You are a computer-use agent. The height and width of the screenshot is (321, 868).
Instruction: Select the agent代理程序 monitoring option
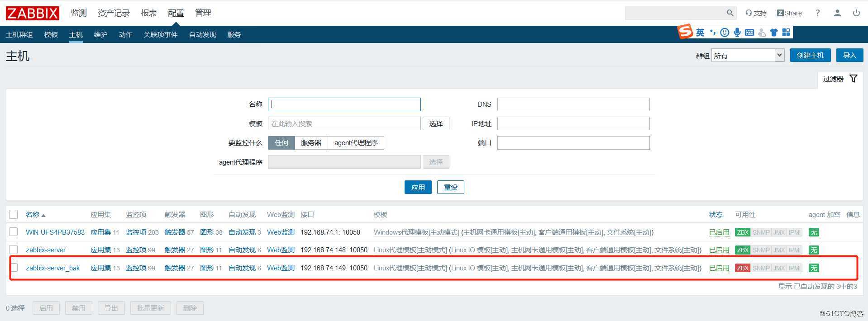click(x=356, y=143)
